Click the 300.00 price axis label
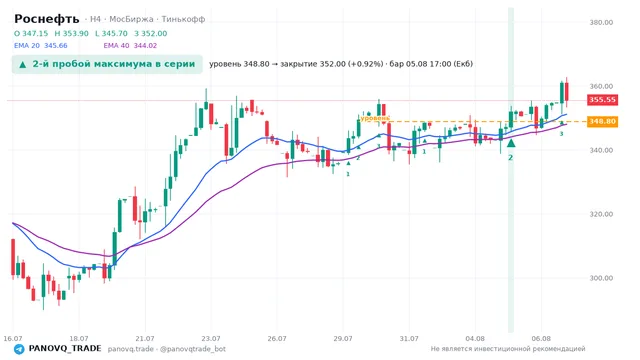The image size is (640, 360). click(x=601, y=278)
